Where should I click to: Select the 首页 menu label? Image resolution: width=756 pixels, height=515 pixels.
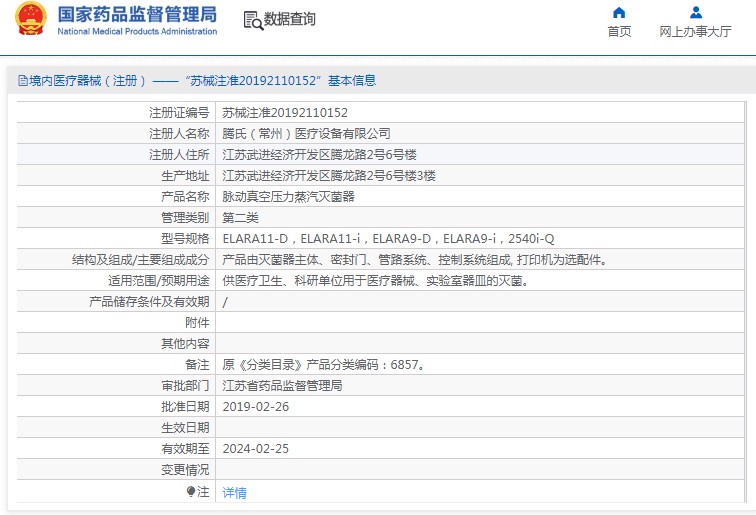(619, 32)
